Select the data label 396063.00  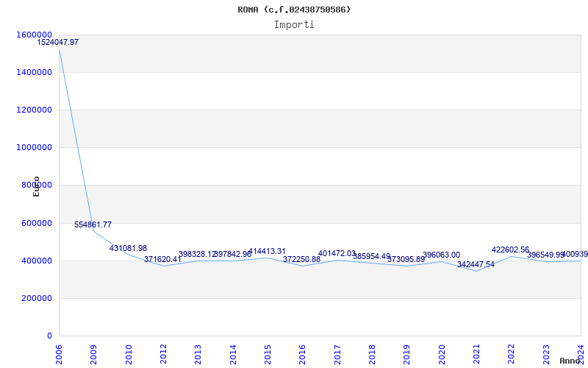click(x=441, y=255)
